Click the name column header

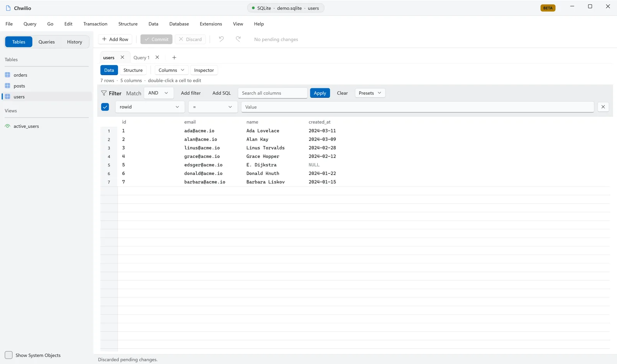tap(252, 122)
